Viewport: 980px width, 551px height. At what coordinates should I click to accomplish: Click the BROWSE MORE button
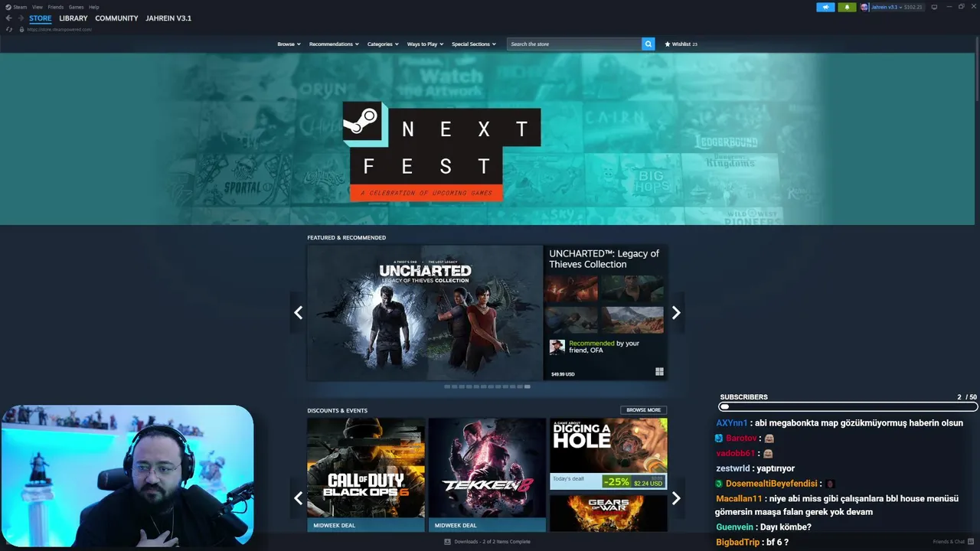pyautogui.click(x=643, y=410)
